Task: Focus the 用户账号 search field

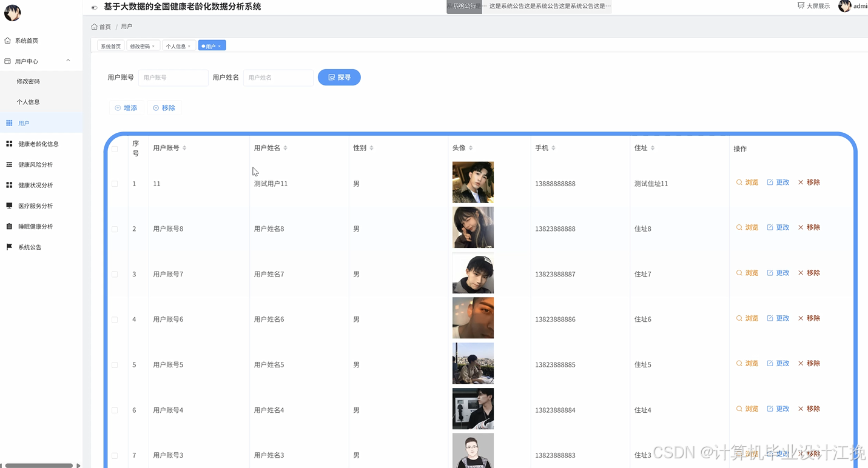Action: [173, 78]
